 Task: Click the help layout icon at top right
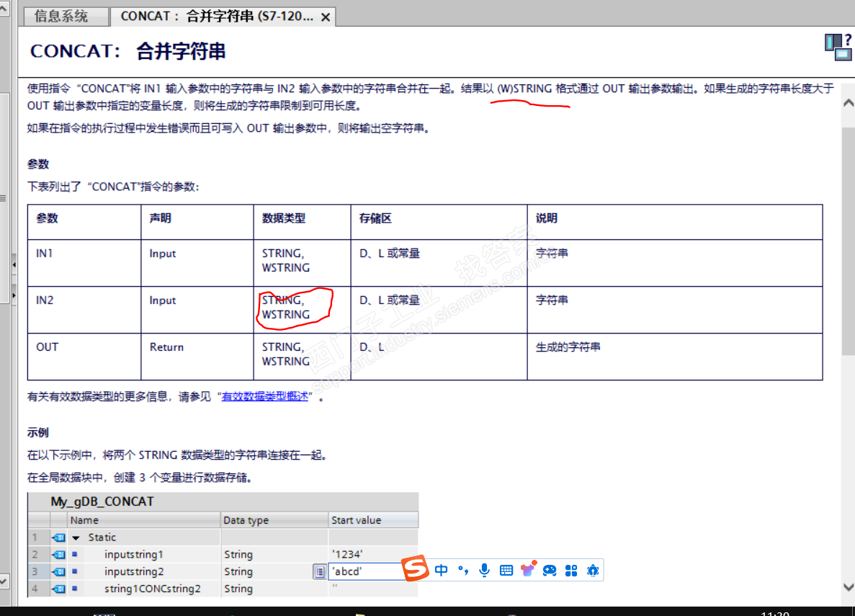tap(838, 47)
